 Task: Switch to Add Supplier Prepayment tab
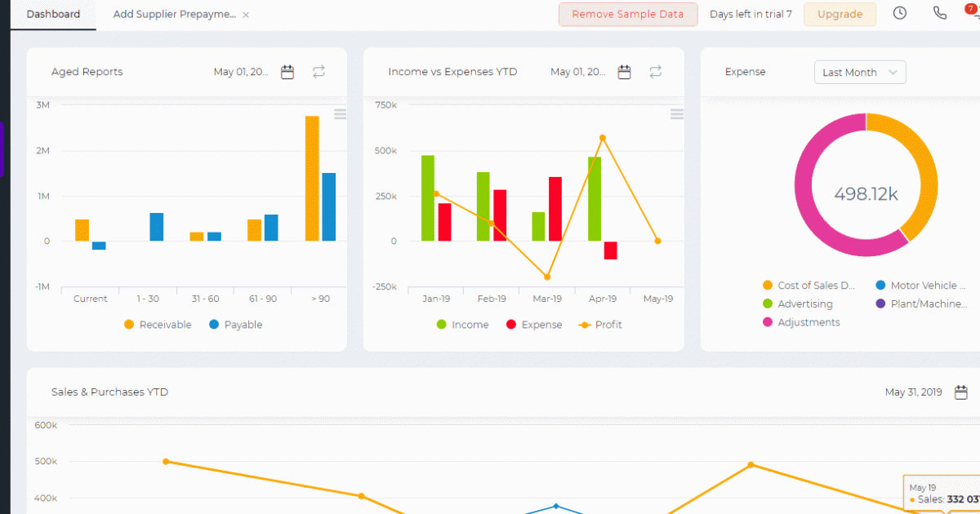(x=174, y=15)
